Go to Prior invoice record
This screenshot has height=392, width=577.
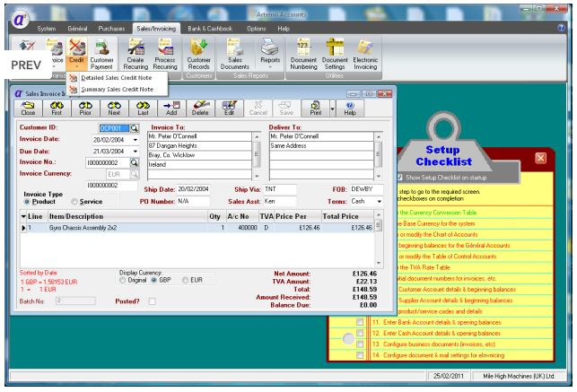[85, 109]
